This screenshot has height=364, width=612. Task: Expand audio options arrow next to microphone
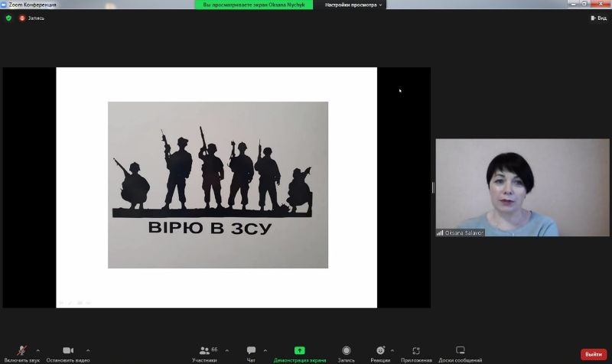pyautogui.click(x=37, y=350)
